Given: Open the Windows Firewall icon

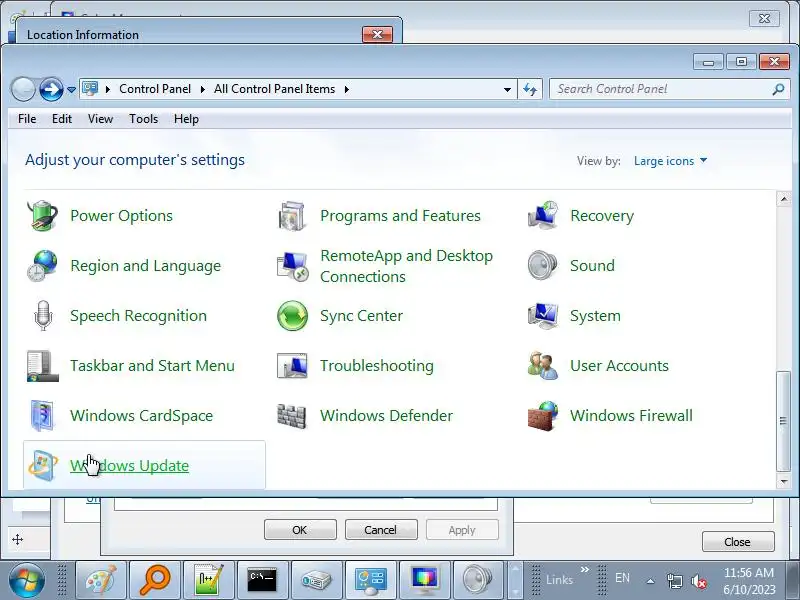Looking at the screenshot, I should pyautogui.click(x=542, y=416).
